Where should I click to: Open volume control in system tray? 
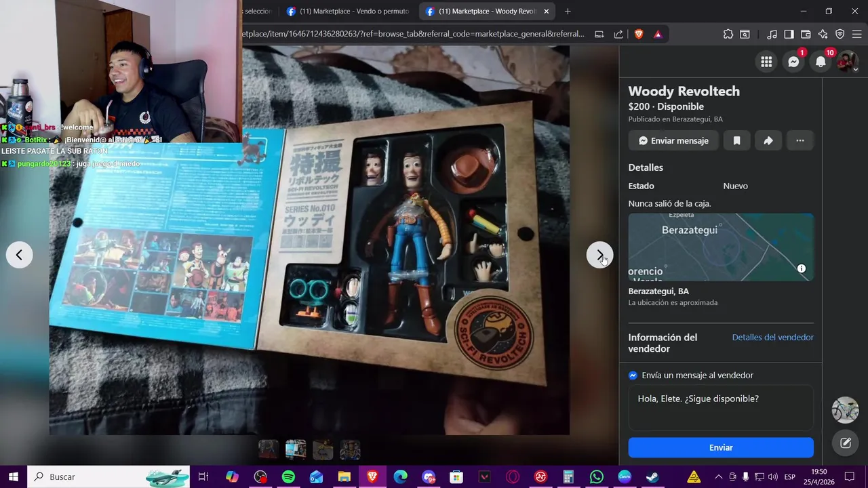(x=772, y=476)
